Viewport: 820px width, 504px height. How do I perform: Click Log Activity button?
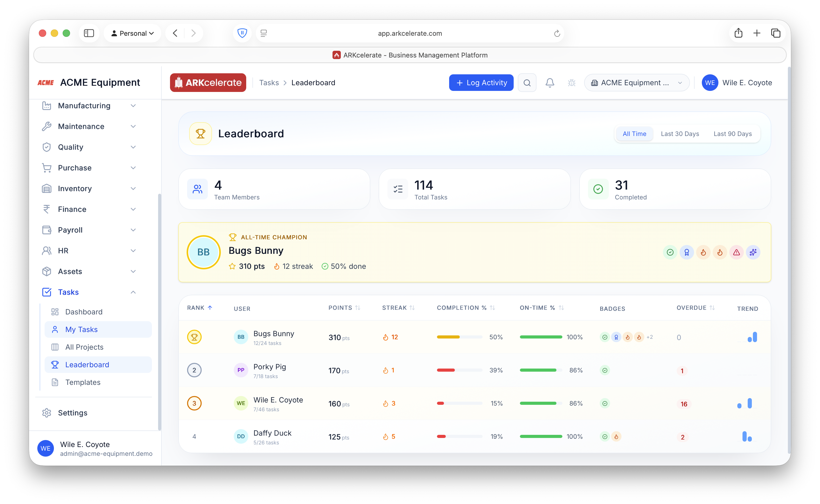pyautogui.click(x=481, y=83)
